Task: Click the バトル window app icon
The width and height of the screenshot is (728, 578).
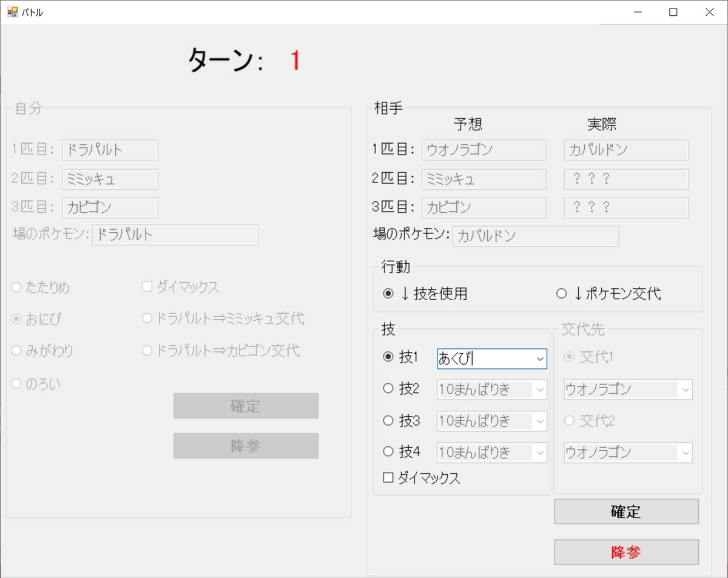Action: (12, 12)
